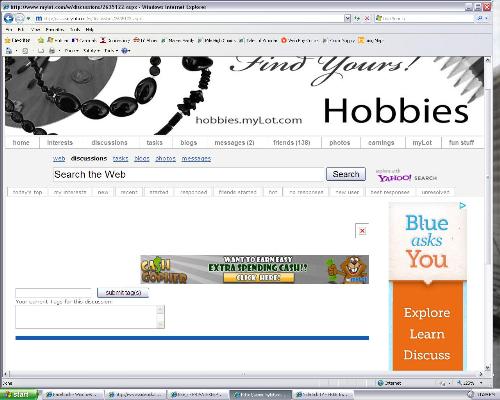Open the blogs tab in main nav
Viewport: 500px width, 400px height.
click(x=189, y=143)
